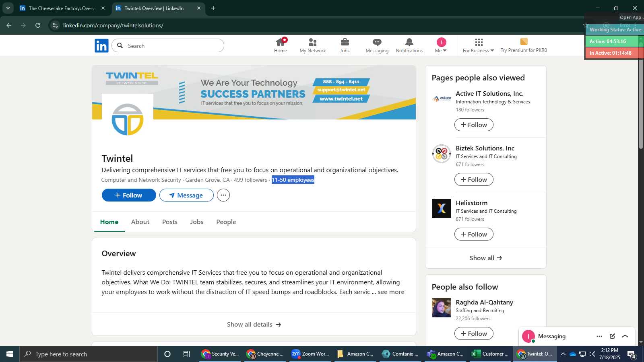This screenshot has height=362, width=644.
Task: Follow Biztek Solutions, Inc
Action: [x=474, y=179]
